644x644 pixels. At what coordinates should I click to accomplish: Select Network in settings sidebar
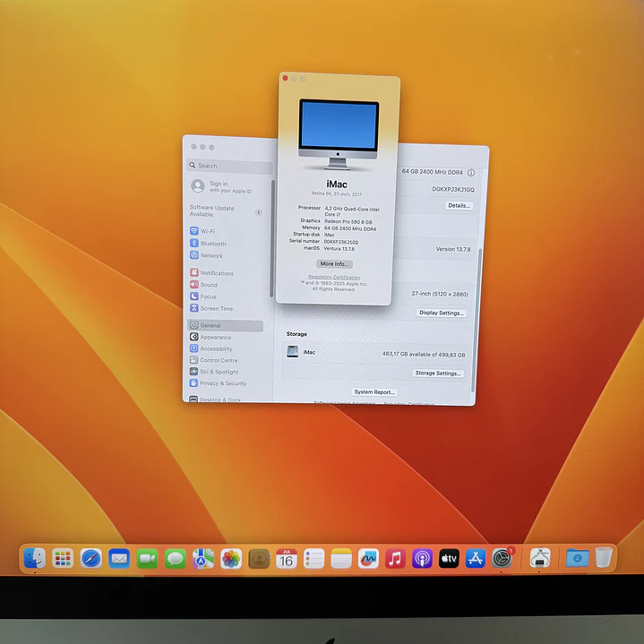(x=207, y=255)
